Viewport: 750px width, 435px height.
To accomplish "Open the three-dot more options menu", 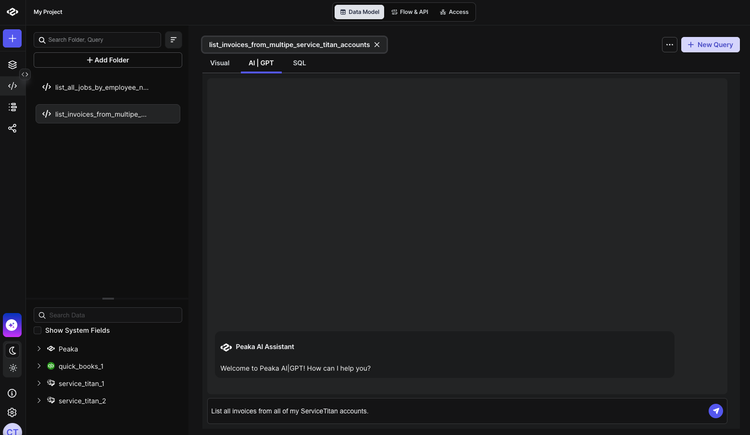I will 670,45.
